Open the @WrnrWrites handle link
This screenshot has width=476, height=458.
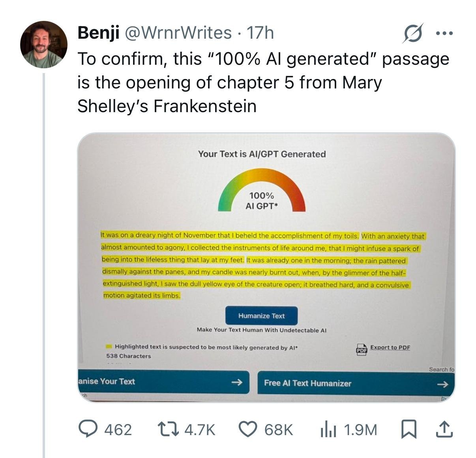click(x=178, y=33)
